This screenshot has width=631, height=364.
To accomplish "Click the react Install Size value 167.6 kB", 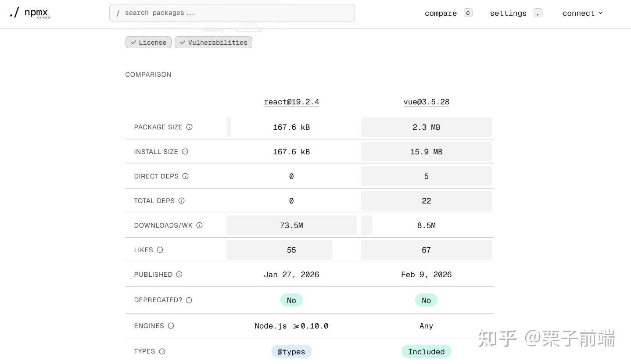I will [x=291, y=152].
